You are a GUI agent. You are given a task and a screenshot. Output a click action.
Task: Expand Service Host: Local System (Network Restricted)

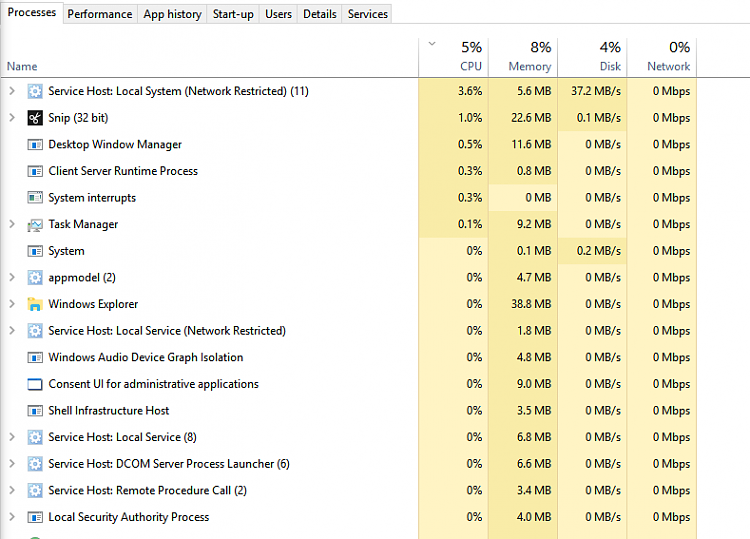click(12, 91)
